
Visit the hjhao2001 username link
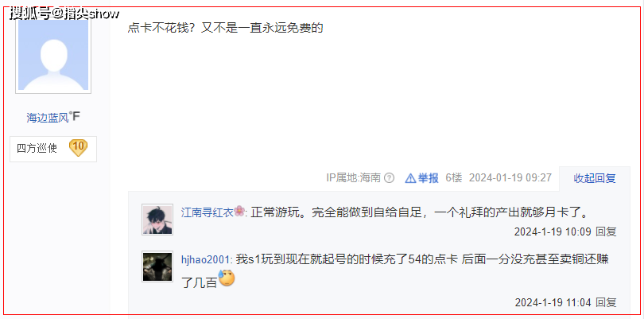click(207, 260)
